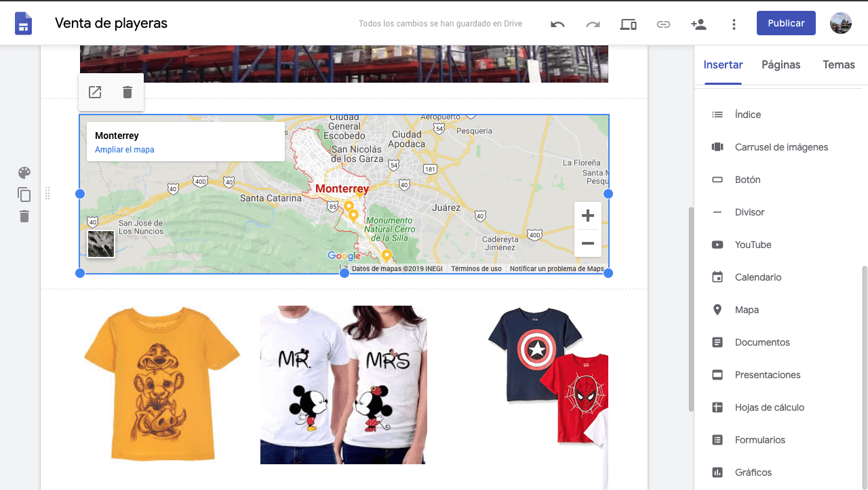Zoom out on the Monterrey map
The image size is (868, 490).
tap(588, 243)
